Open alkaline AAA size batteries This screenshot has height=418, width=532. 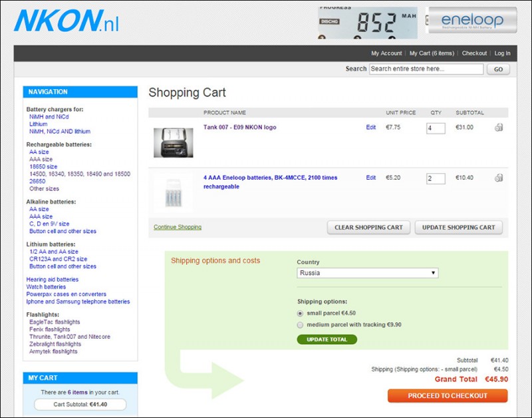point(41,216)
